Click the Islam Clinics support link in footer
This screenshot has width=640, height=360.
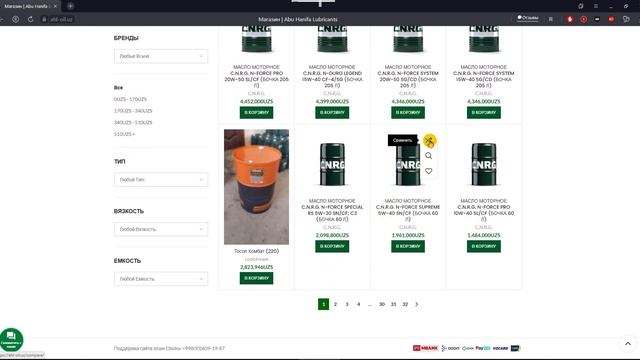[168, 348]
